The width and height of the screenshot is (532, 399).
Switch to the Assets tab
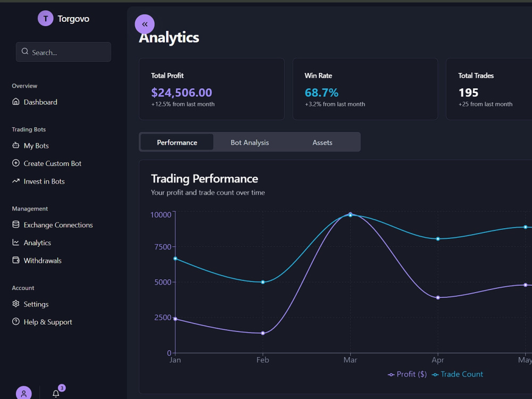(x=322, y=142)
